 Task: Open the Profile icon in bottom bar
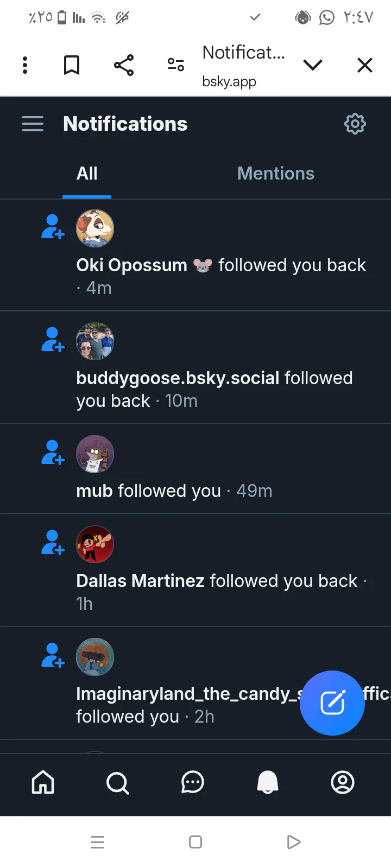[x=343, y=782]
